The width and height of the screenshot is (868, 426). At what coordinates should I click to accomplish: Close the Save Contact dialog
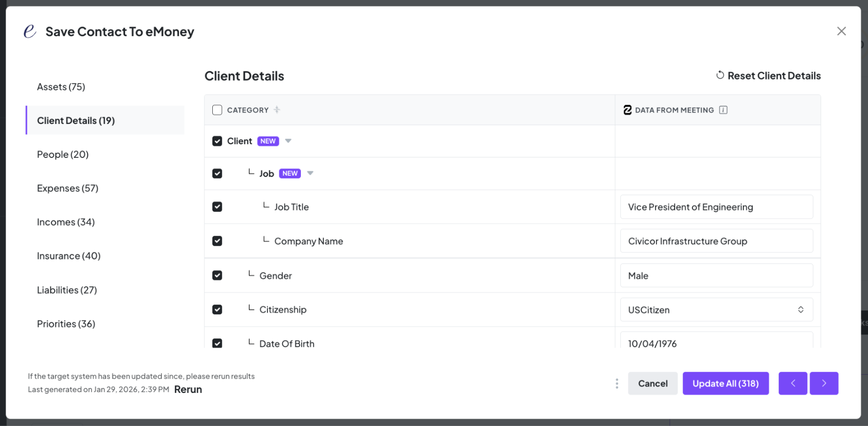(841, 31)
